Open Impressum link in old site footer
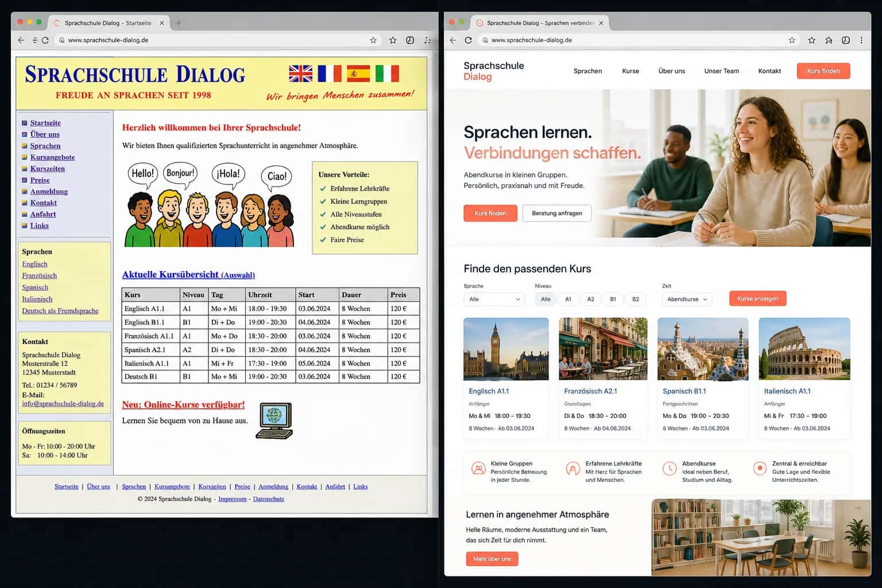 pyautogui.click(x=233, y=499)
